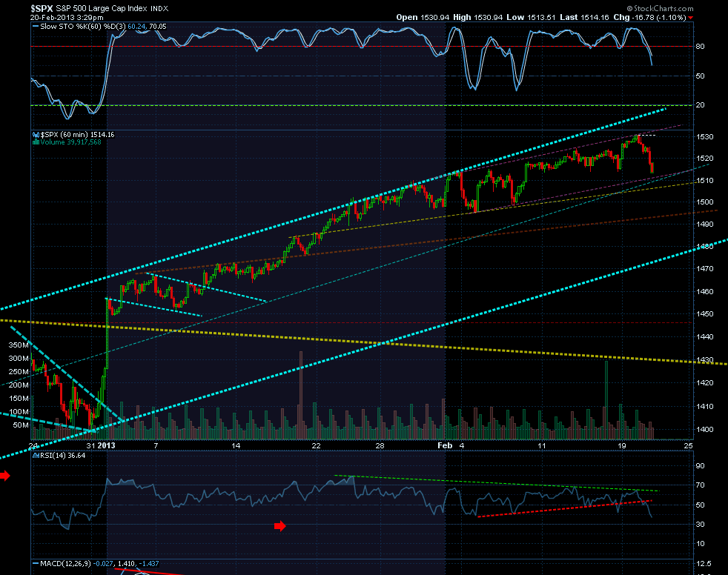Viewport: 728px width, 575px height.
Task: Click the INDX exchange label
Action: pyautogui.click(x=159, y=9)
